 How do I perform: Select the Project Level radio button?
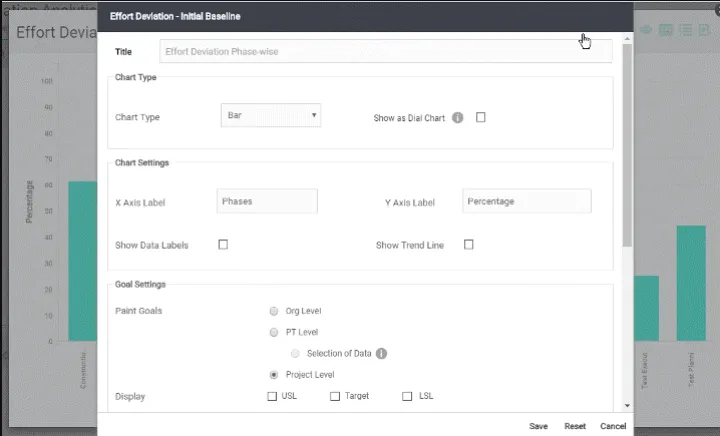coord(274,375)
